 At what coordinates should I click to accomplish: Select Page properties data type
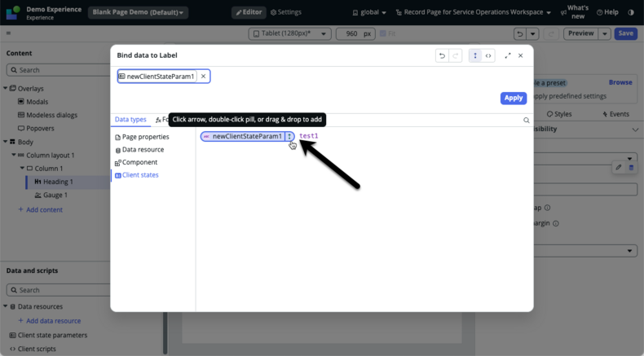(x=142, y=137)
